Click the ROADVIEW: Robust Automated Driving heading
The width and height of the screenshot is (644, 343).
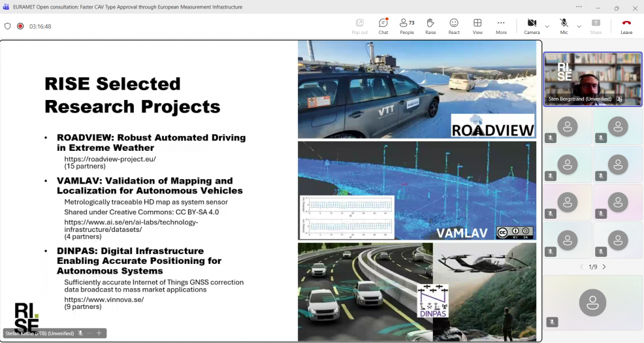point(151,142)
